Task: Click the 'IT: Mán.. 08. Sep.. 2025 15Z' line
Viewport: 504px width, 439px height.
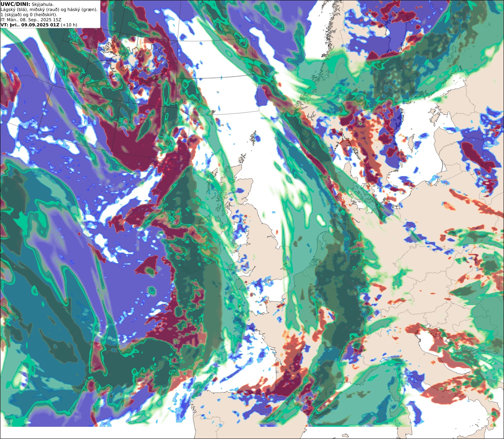Action: pyautogui.click(x=31, y=20)
